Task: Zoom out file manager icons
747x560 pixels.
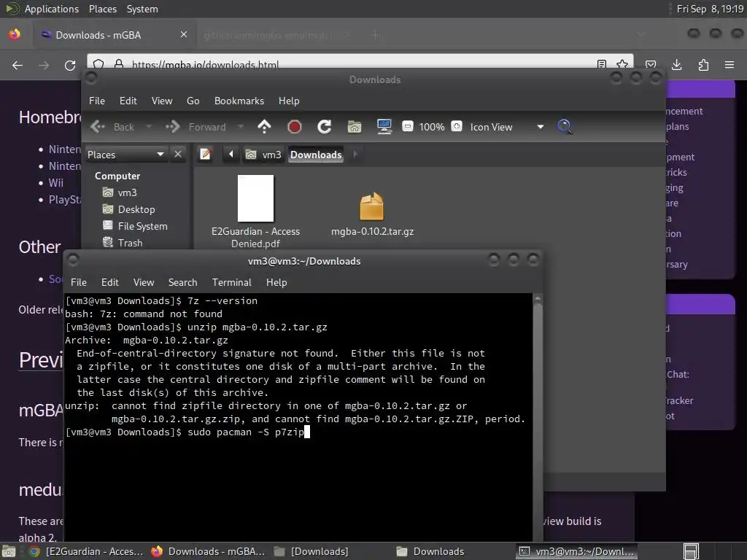Action: (408, 126)
